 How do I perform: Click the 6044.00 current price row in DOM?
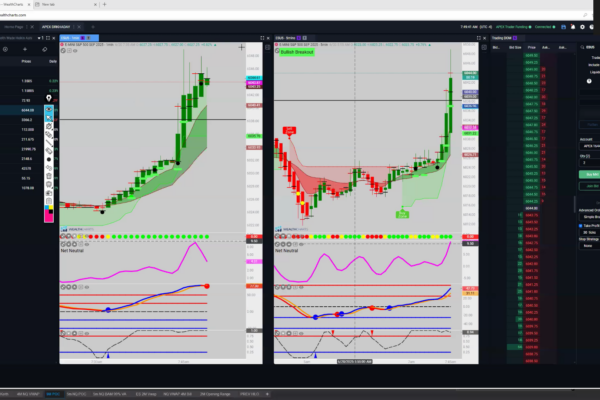[531, 208]
